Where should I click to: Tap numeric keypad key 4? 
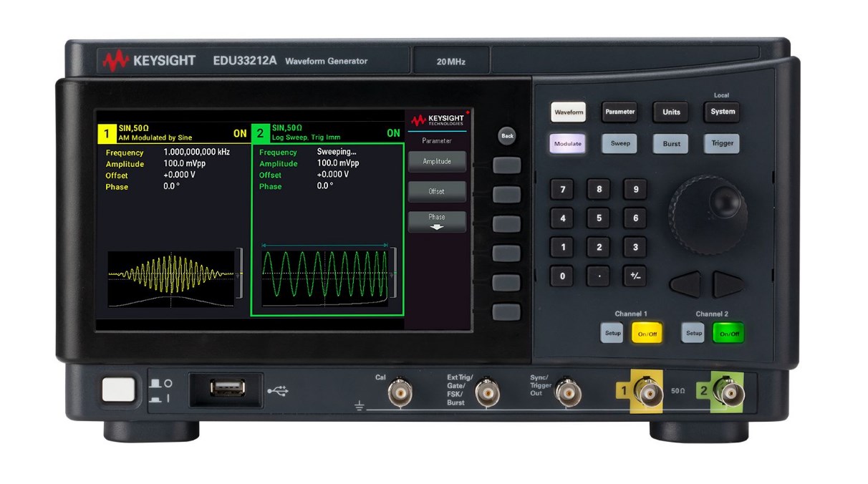coord(562,218)
